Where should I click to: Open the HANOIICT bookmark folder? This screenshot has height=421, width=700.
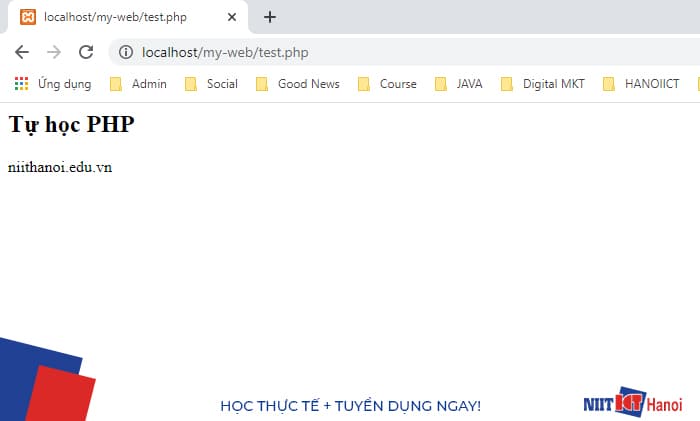641,84
